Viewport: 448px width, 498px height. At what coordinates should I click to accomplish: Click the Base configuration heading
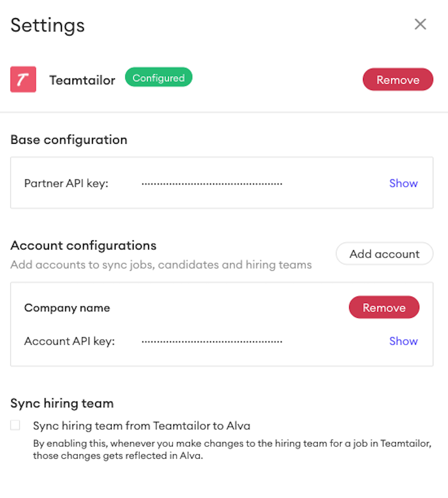69,140
